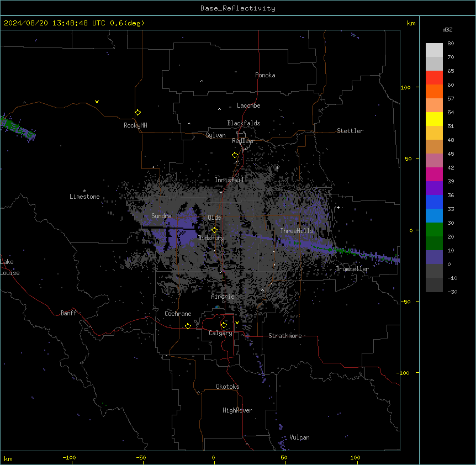Click the Stettler city label

(350, 131)
